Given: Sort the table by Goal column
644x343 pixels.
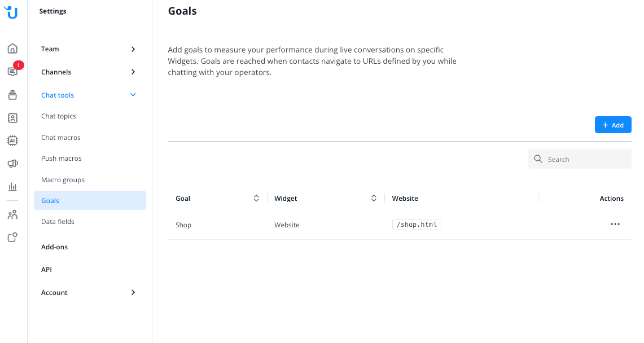Looking at the screenshot, I should pyautogui.click(x=256, y=199).
